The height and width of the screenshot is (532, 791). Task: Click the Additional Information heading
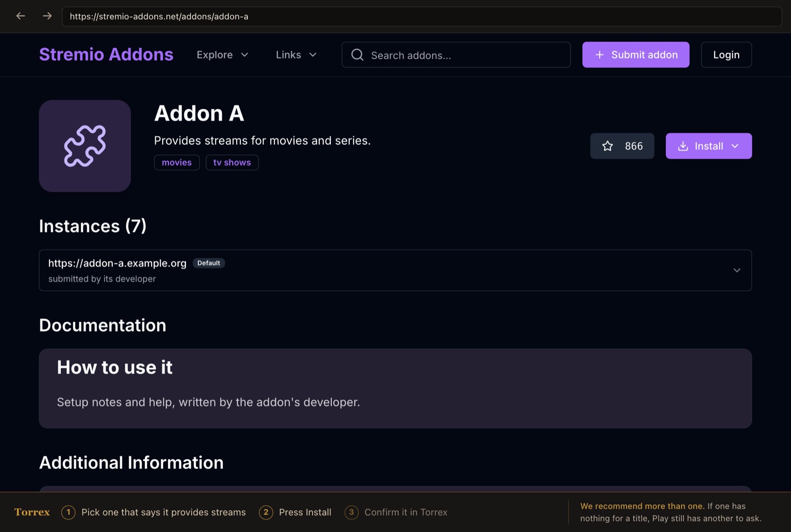tap(132, 463)
